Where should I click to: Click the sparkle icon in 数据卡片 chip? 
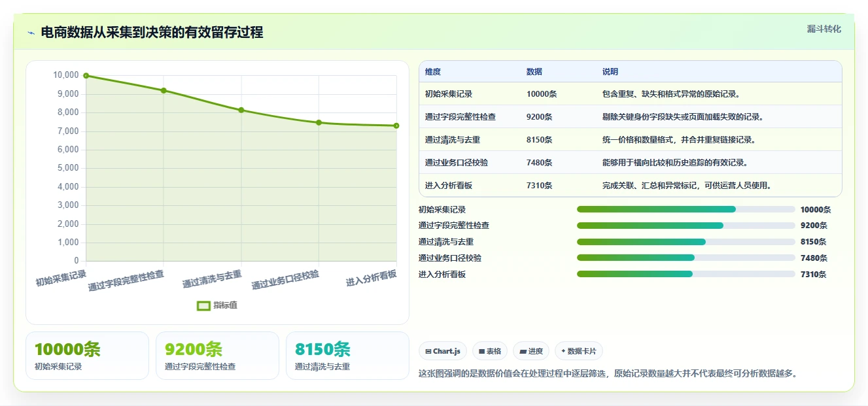[x=563, y=351]
